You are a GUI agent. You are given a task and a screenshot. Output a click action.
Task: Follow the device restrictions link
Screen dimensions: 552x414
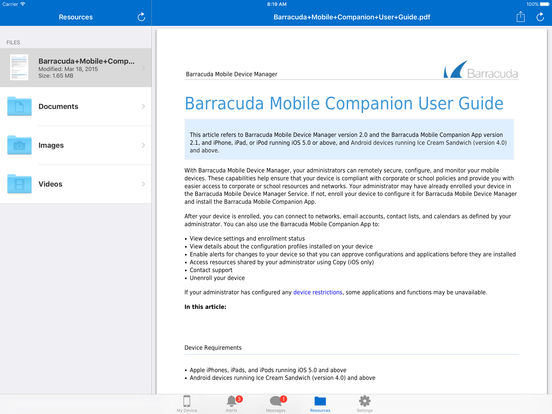coord(318,292)
